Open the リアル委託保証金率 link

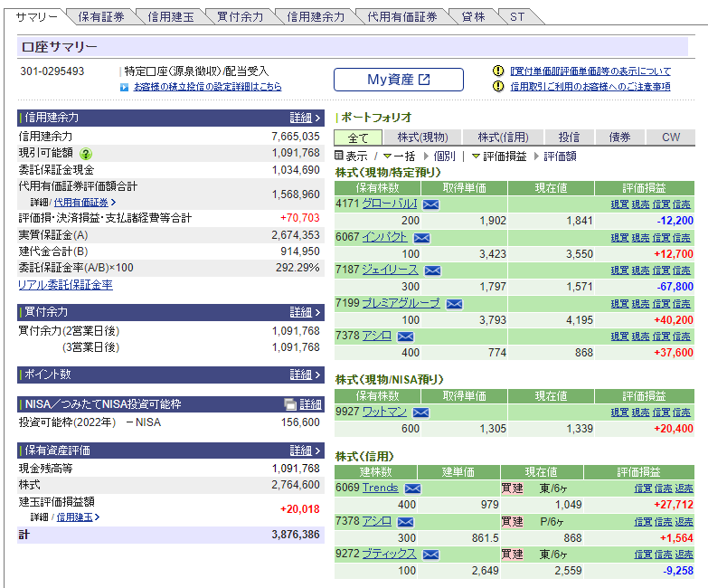point(65,285)
